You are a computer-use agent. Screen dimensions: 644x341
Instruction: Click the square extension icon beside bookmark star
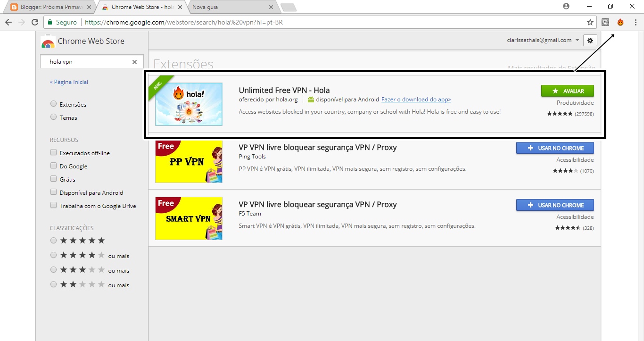[606, 22]
